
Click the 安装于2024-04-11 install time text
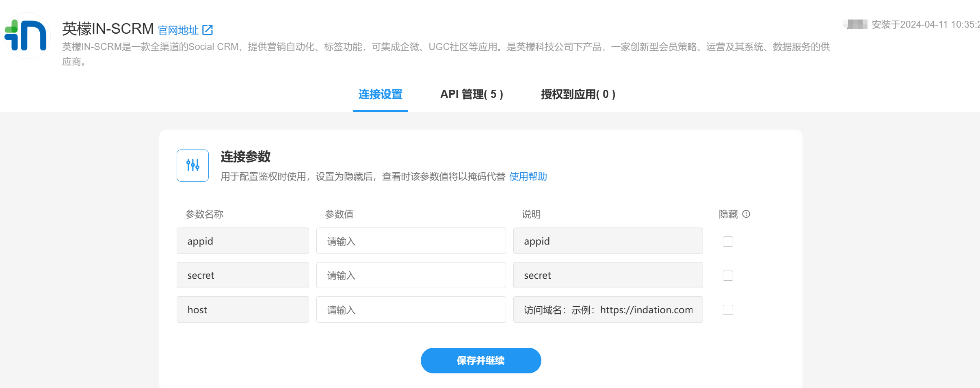click(x=925, y=24)
